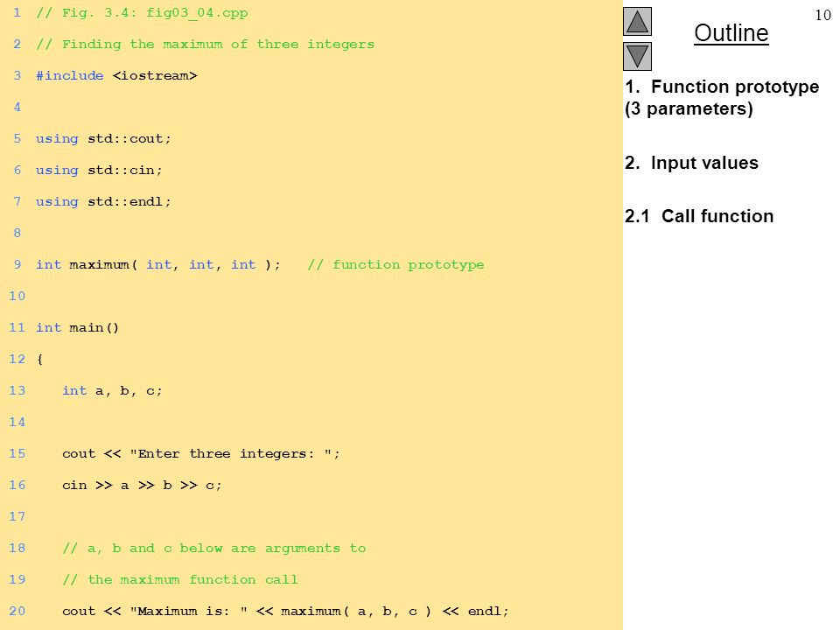Image resolution: width=840 pixels, height=630 pixels.
Task: Click the '(3 parameters)' outline text
Action: [689, 108]
